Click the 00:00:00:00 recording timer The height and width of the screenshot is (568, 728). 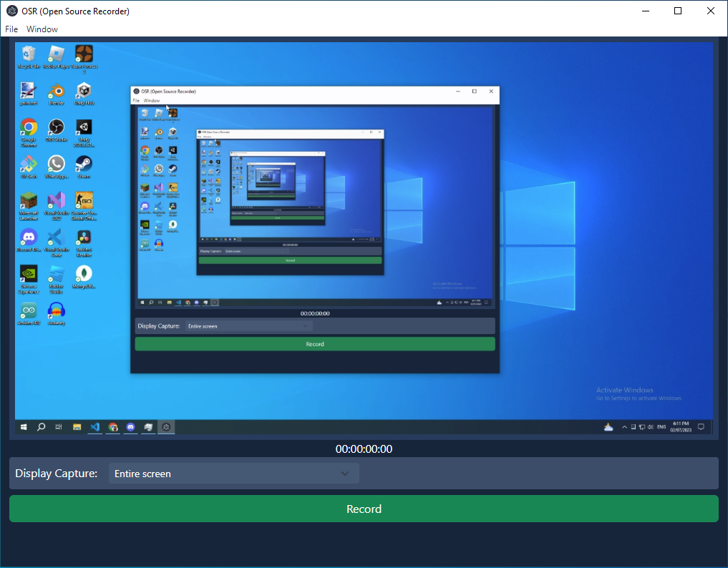[x=364, y=449]
